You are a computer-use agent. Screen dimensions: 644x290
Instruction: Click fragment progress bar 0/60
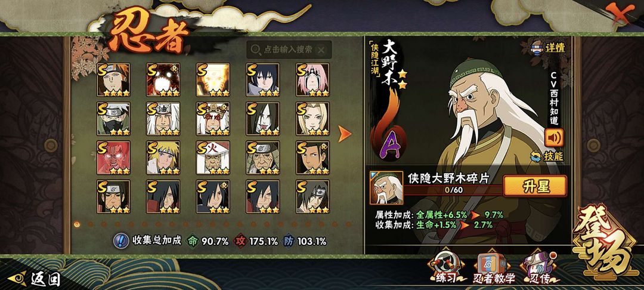tap(453, 190)
